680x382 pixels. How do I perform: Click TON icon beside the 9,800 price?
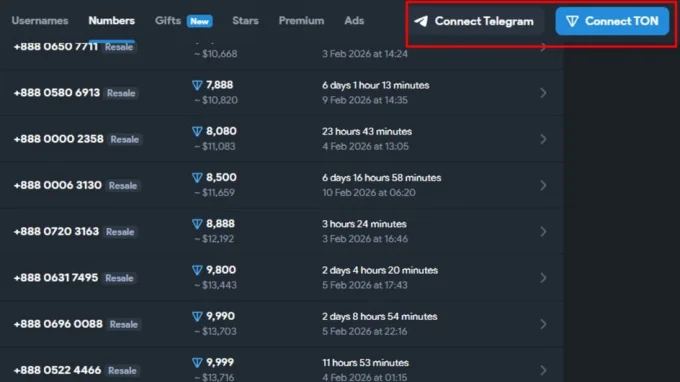click(197, 270)
